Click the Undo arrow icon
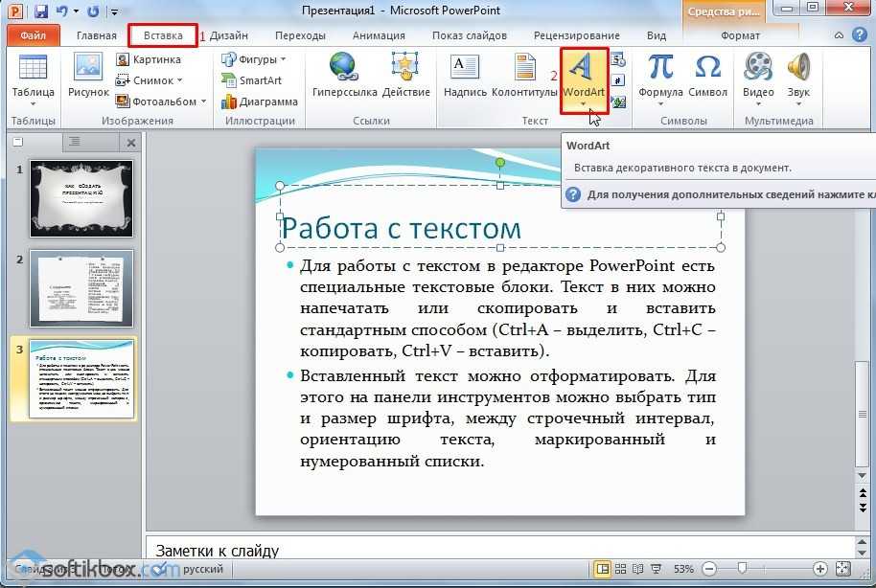Screen dimensions: 876x588 point(62,11)
